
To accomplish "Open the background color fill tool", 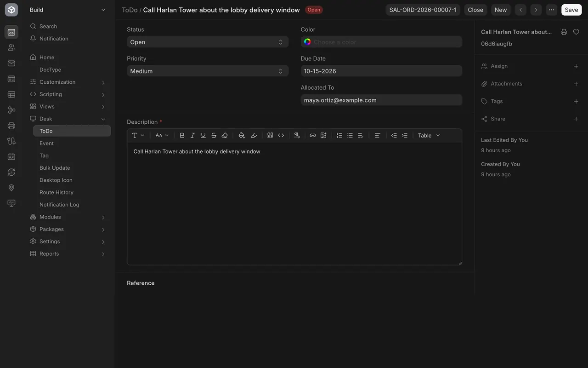I will click(242, 136).
